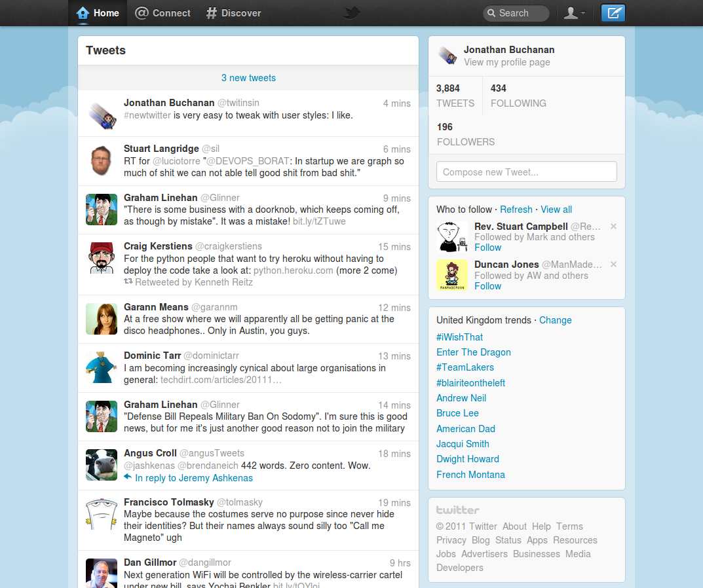Image resolution: width=703 pixels, height=588 pixels.
Task: Open Angus Croll's cow avatar
Action: coord(102,465)
